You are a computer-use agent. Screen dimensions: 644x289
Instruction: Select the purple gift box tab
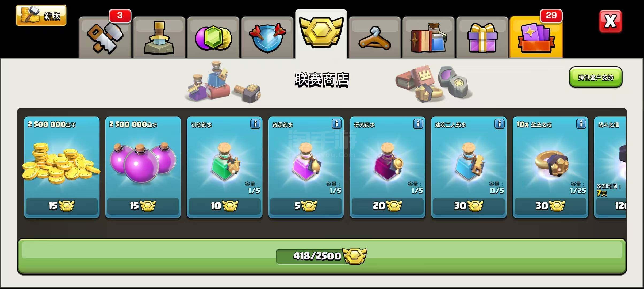coord(482,37)
